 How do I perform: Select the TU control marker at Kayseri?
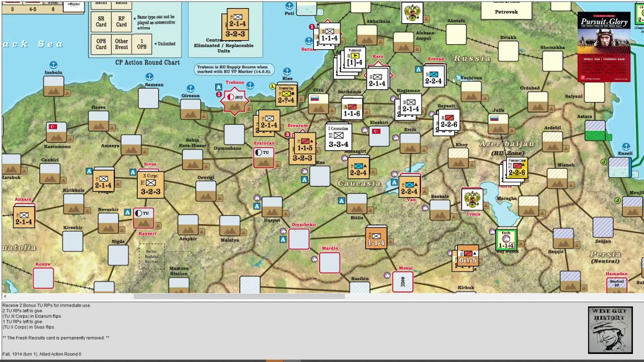click(x=143, y=218)
